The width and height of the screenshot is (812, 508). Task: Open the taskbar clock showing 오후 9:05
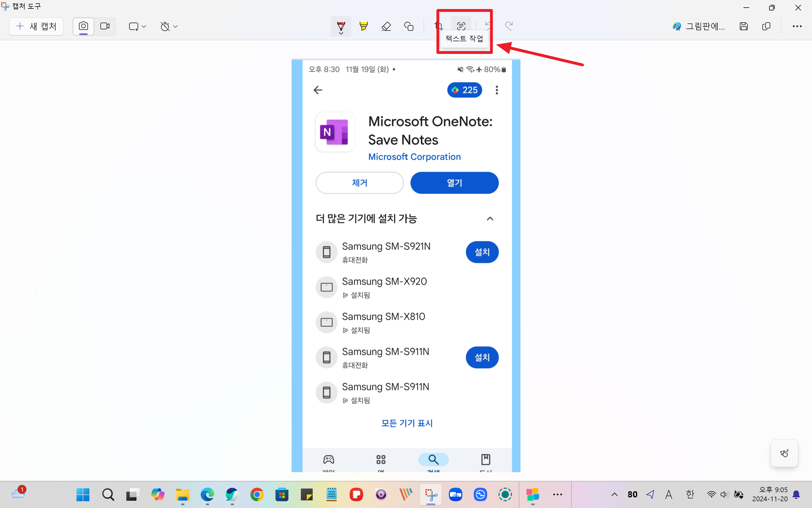click(769, 494)
